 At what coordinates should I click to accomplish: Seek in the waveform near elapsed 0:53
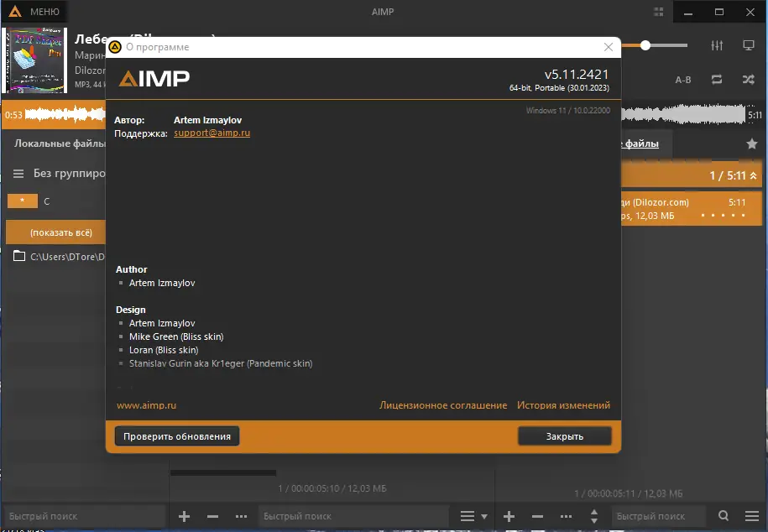(65, 115)
